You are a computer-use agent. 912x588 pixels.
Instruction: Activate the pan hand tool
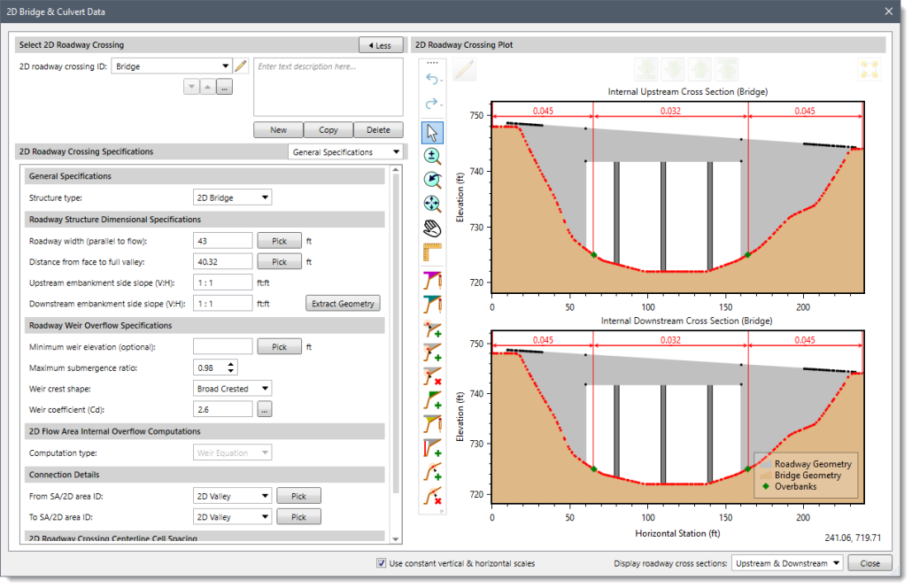coord(432,228)
